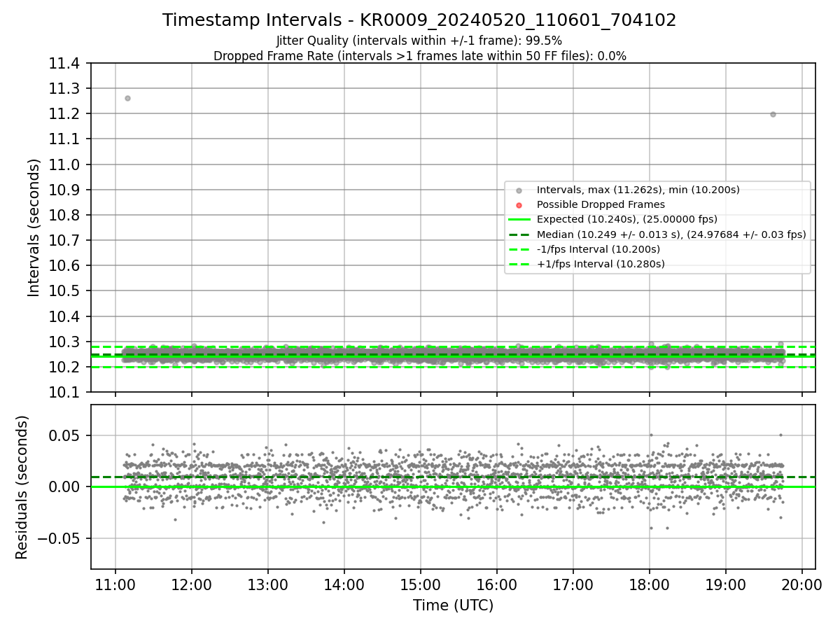Click legend entry starting 'Median (10.249 +/- 0.013 s)'
Screen dimensions: 840x630
point(671,234)
